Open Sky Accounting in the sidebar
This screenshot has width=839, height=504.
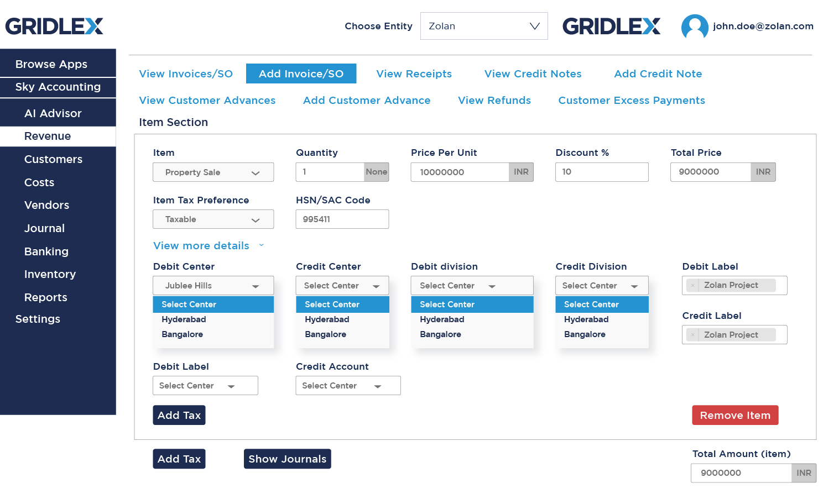click(x=58, y=87)
